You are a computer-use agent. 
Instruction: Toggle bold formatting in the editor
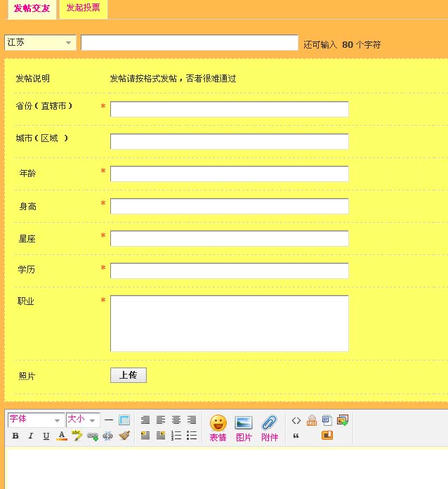15,436
